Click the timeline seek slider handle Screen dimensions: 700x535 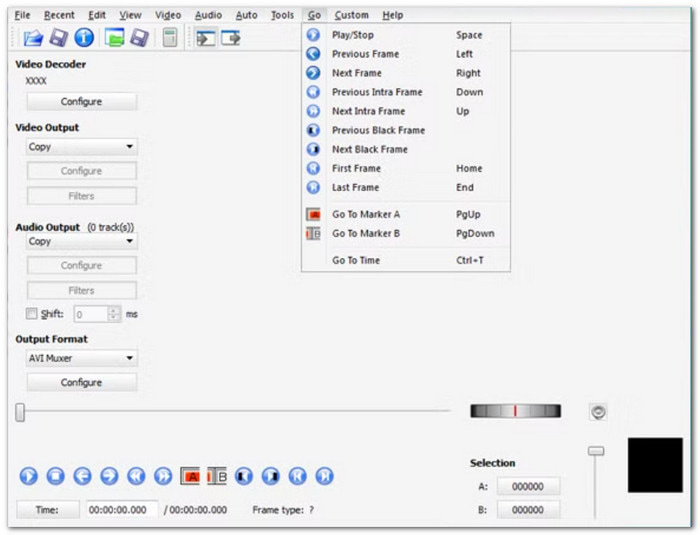(x=20, y=412)
